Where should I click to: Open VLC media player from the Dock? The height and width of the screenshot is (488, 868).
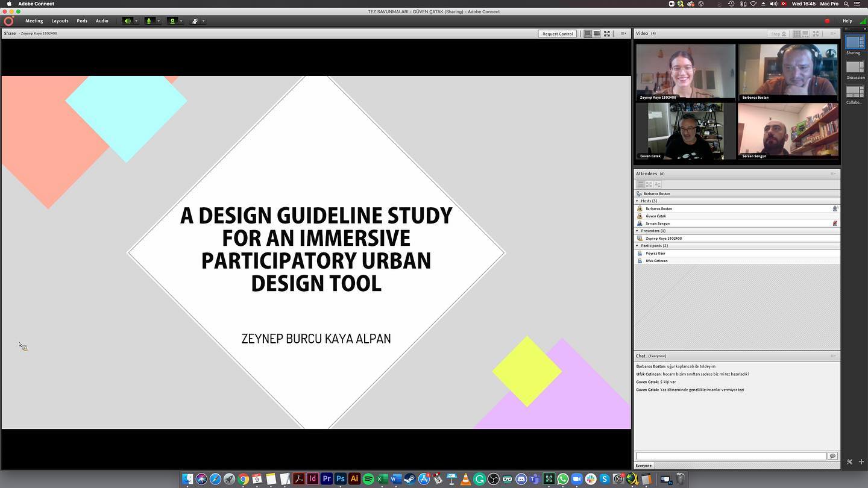pos(465,479)
